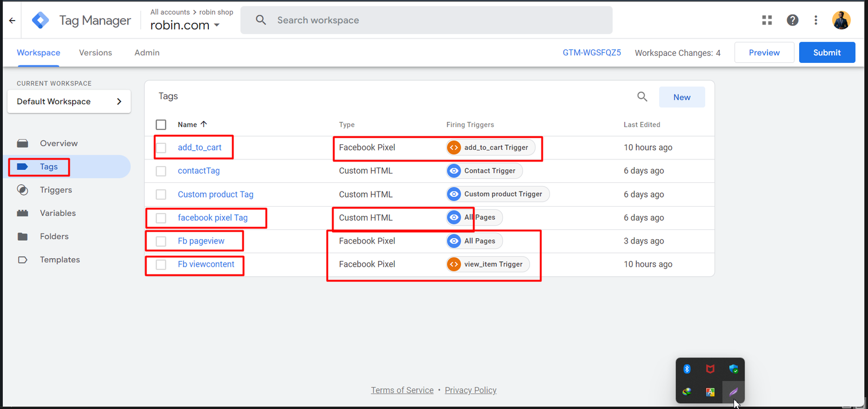Switch to the Versions tab

click(x=95, y=53)
